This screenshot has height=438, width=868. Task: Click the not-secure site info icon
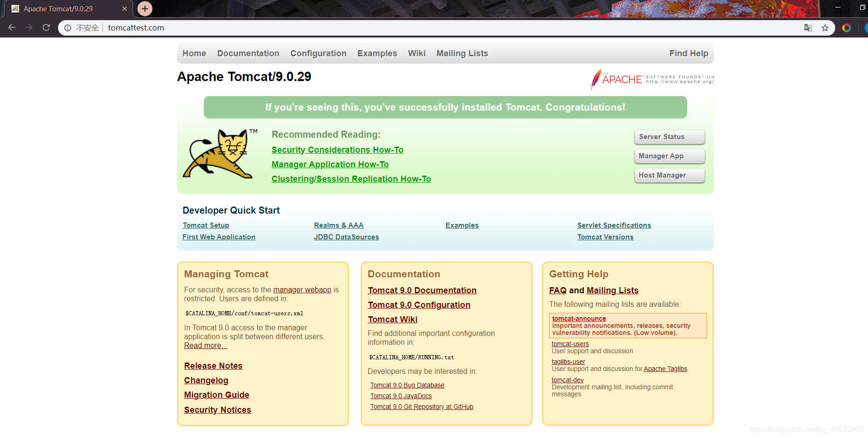pos(68,28)
